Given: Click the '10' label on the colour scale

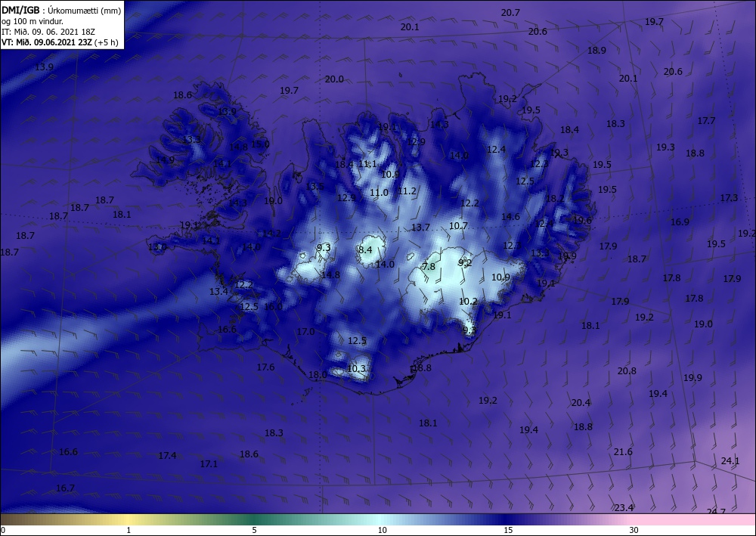Looking at the screenshot, I should pos(382,530).
